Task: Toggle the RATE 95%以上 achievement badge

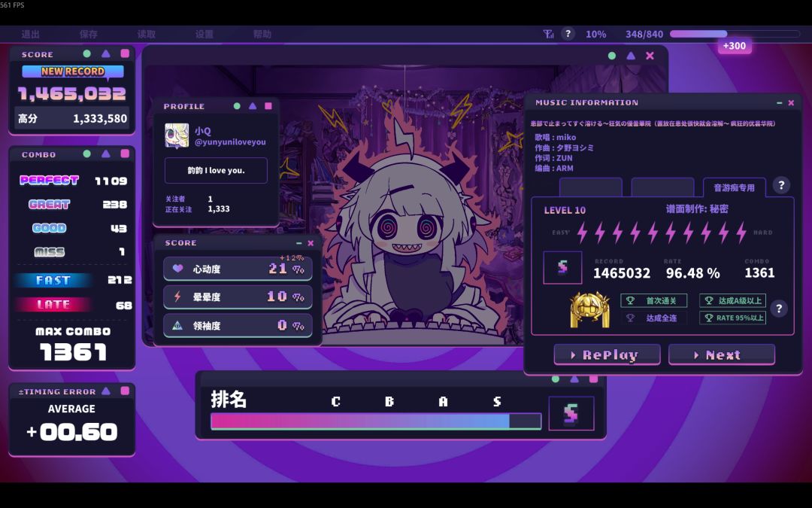Action: [733, 318]
